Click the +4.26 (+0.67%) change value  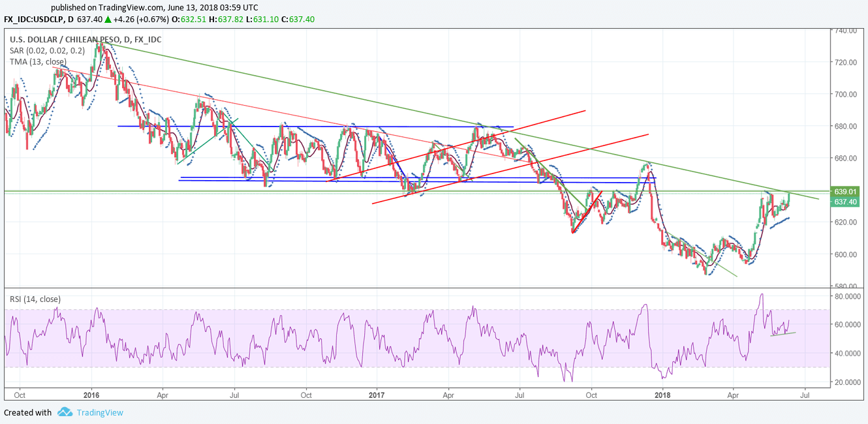pos(142,20)
